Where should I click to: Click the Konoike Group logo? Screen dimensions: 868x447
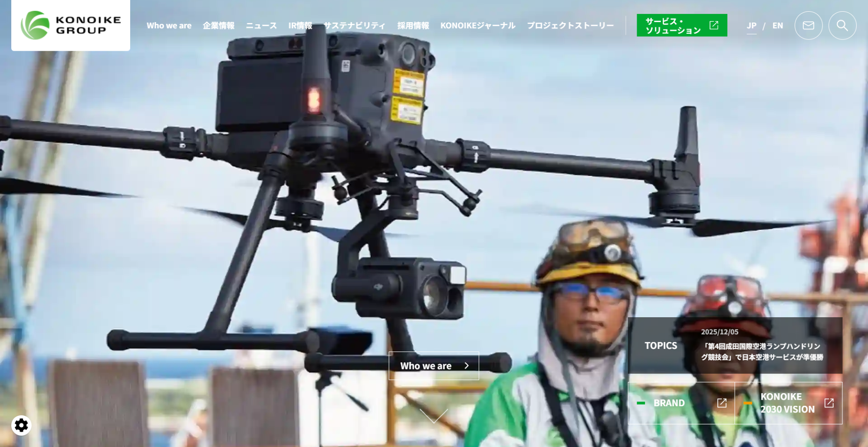click(71, 25)
